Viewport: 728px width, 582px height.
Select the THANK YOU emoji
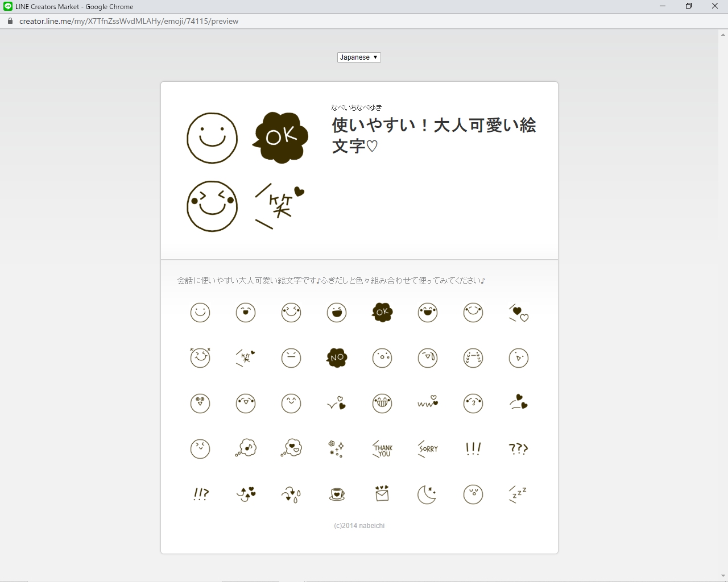point(382,448)
